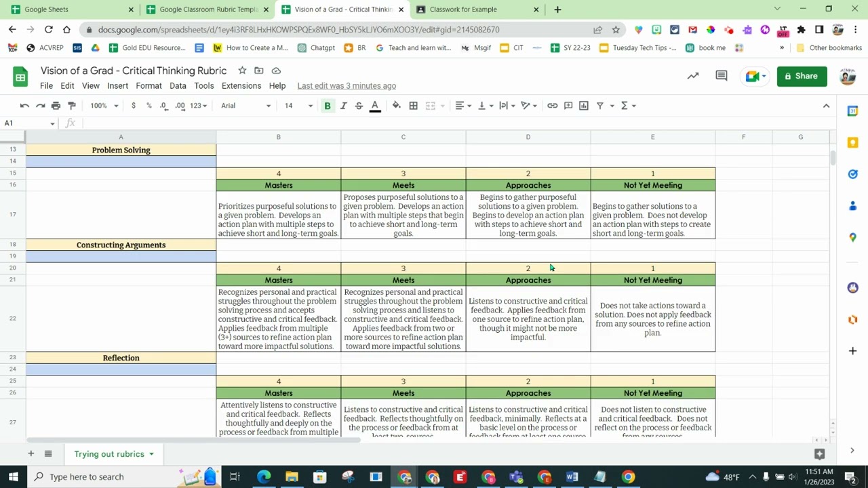Toggle bold formatting
This screenshot has width=868, height=488.
click(328, 106)
